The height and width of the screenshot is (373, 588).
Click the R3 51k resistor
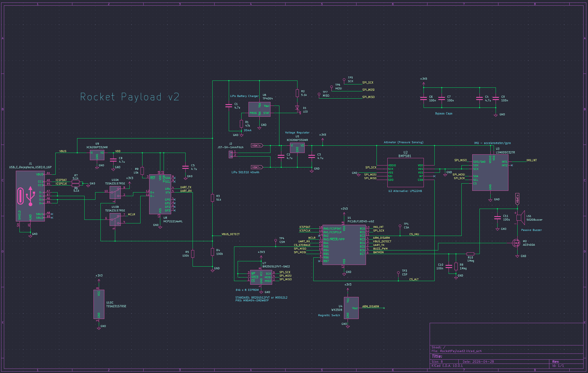(x=212, y=198)
